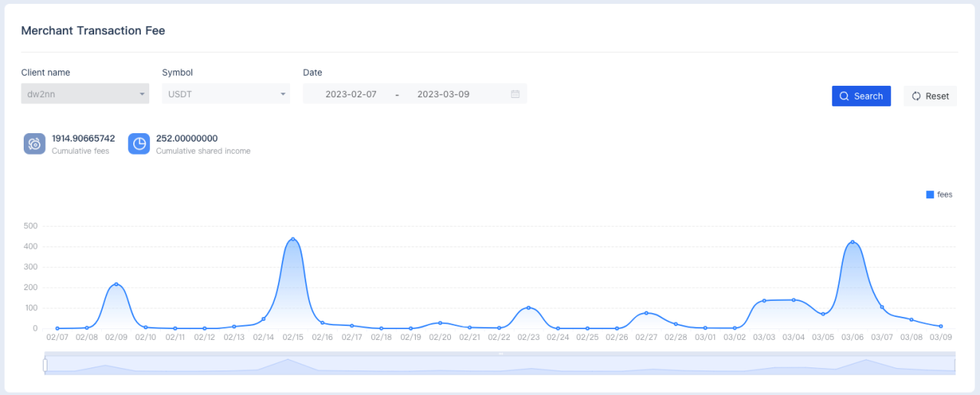Open the dw2nn client name combo box
980x395 pixels.
pos(85,94)
